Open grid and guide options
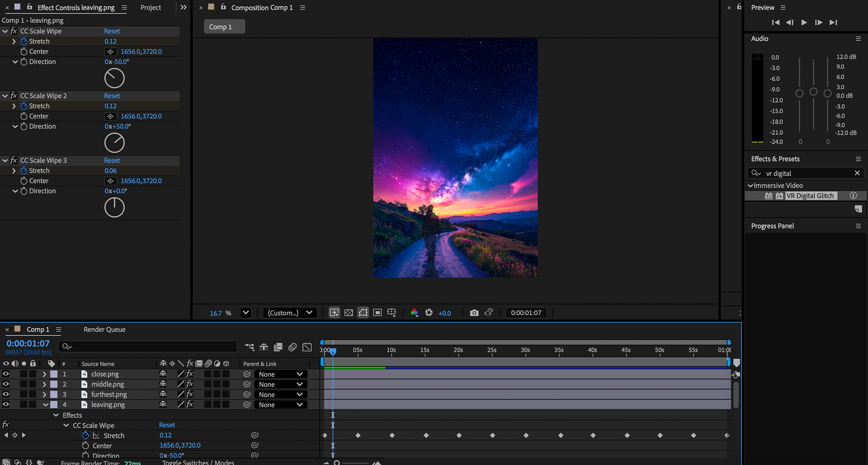Viewport: 868px width, 465px height. (392, 313)
